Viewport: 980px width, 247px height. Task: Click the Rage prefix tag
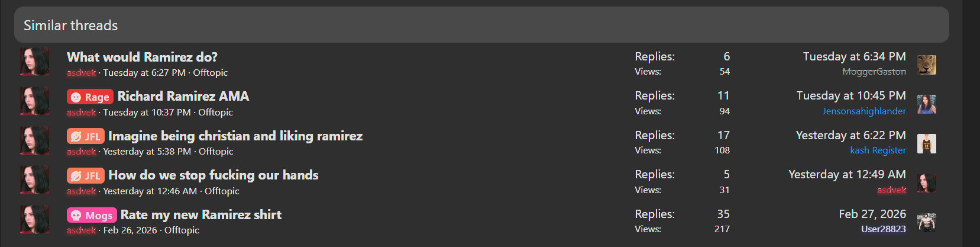(90, 97)
